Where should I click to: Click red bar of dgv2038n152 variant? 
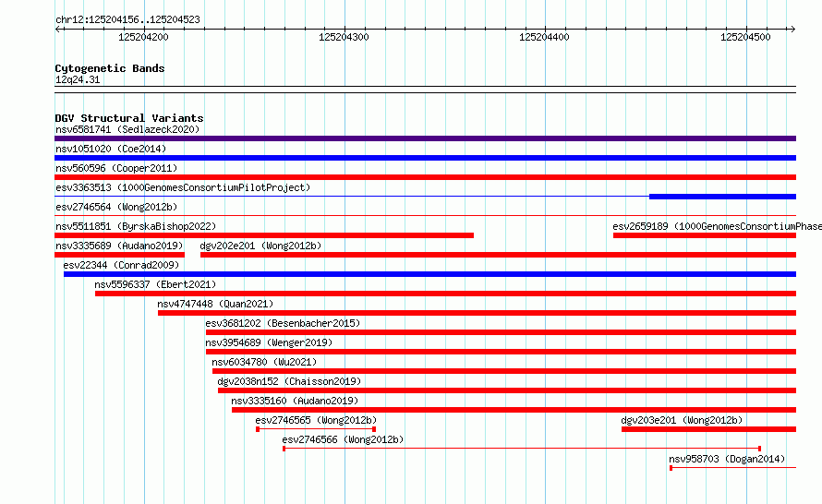[507, 390]
